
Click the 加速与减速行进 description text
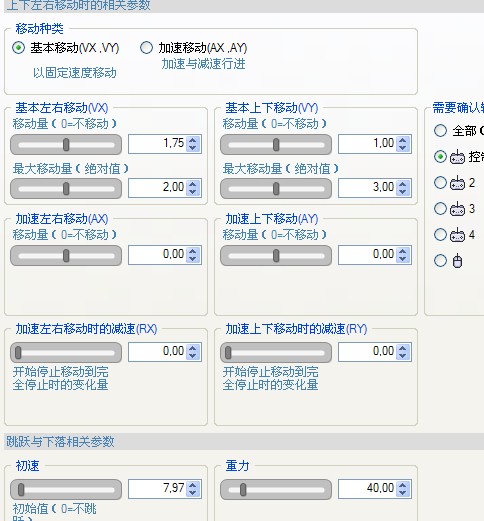tap(204, 64)
